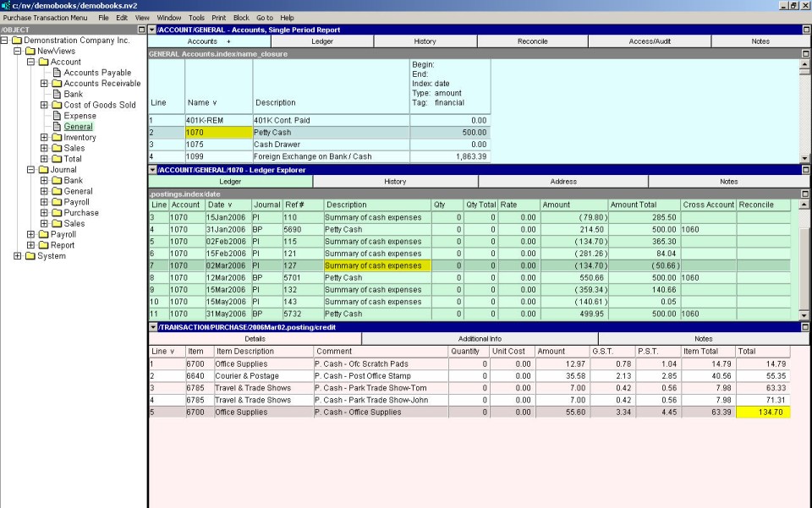Click the Cost of Goods Sold folder icon

click(x=57, y=105)
